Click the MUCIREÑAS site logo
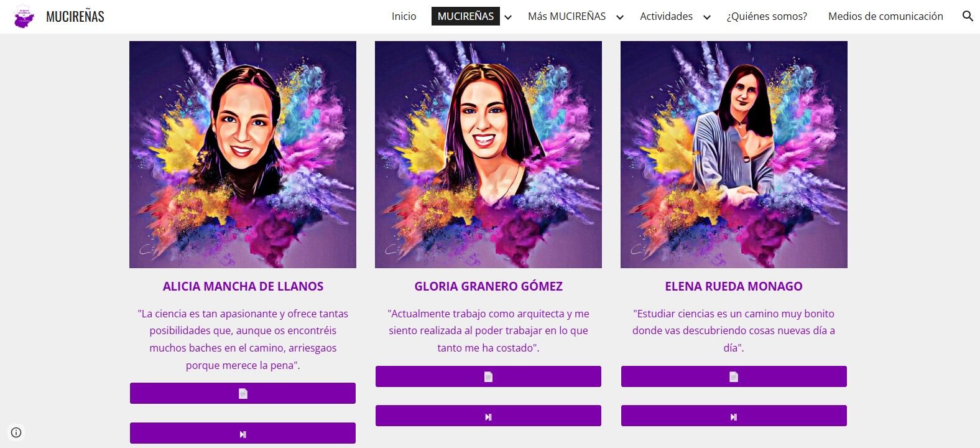Screen dimensions: 980x448 point(25,16)
